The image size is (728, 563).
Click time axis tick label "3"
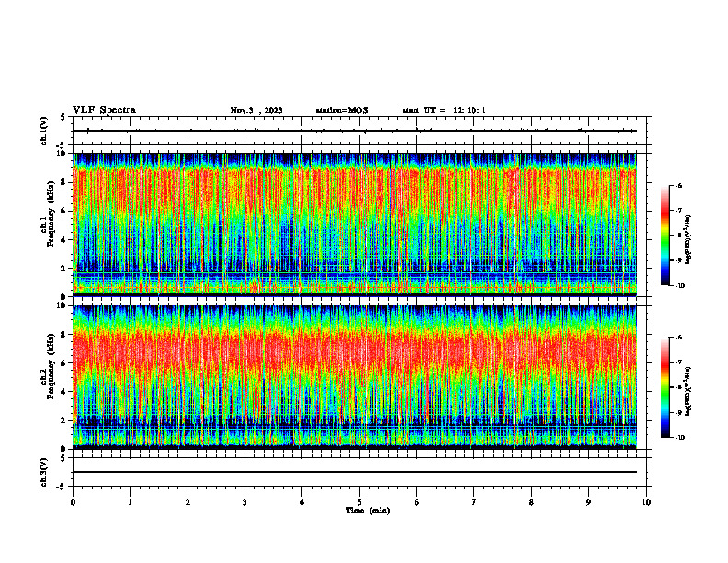point(245,502)
